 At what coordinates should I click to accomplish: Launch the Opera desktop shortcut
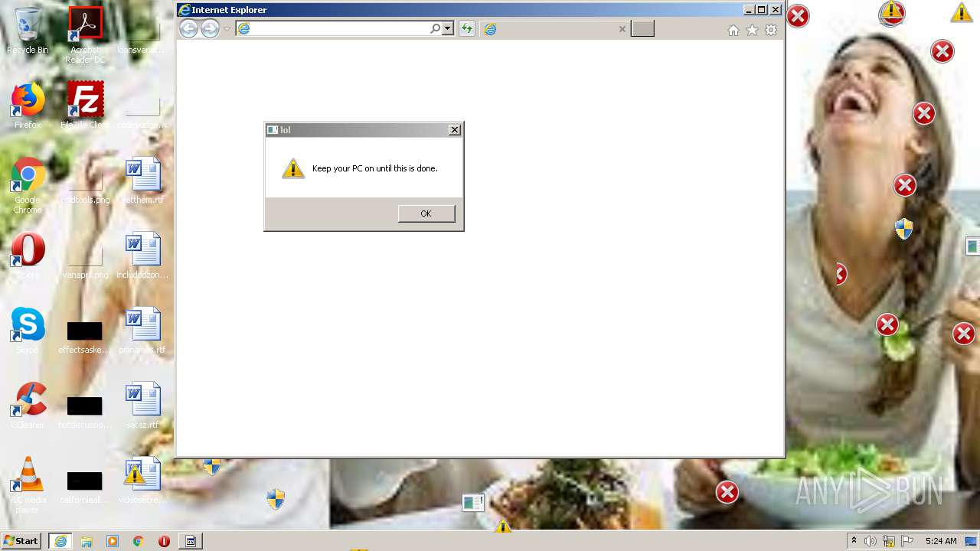28,256
